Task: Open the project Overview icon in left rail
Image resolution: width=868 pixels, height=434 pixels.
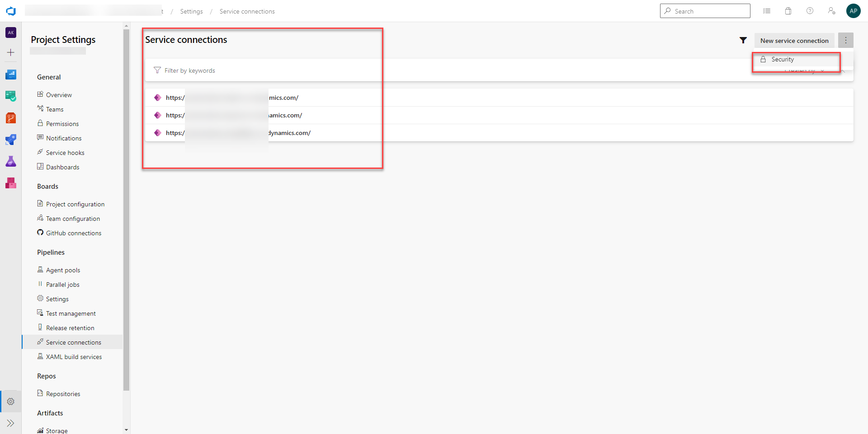Action: (11, 75)
